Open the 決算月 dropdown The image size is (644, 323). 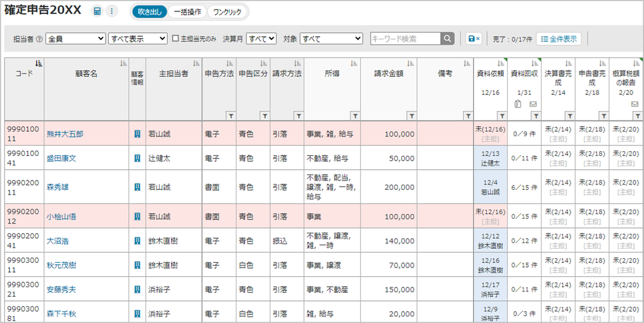261,39
